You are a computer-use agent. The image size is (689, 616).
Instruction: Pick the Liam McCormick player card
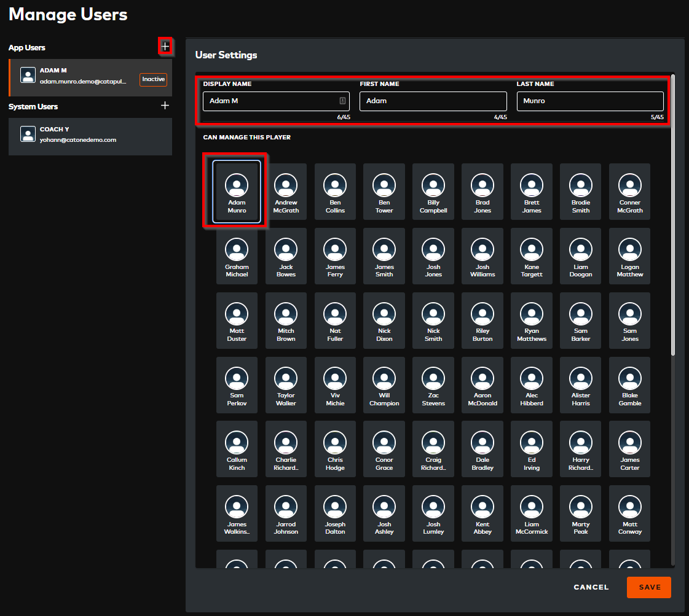coord(532,513)
